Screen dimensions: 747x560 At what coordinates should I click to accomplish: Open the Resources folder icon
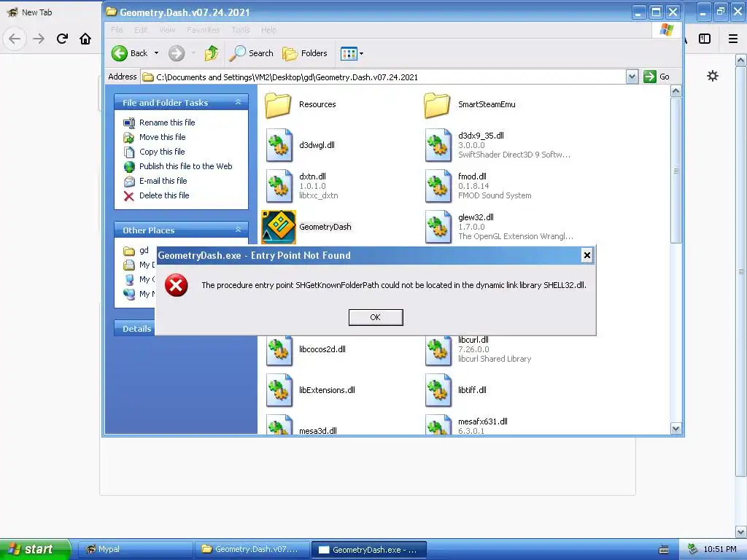click(278, 105)
